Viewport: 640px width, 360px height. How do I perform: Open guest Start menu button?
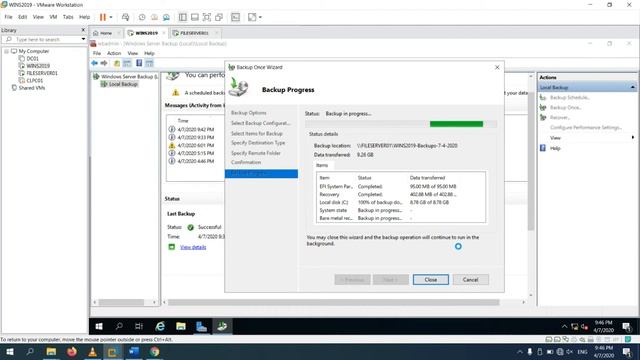(99, 327)
